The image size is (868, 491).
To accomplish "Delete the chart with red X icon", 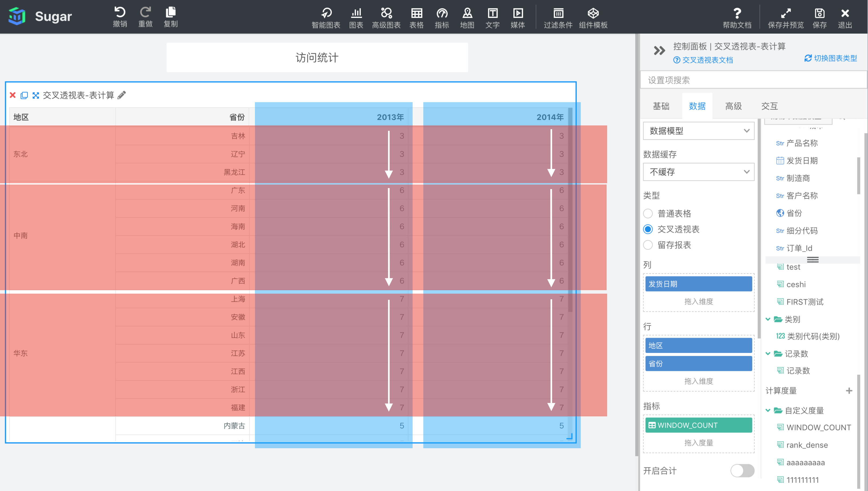I will pos(13,95).
